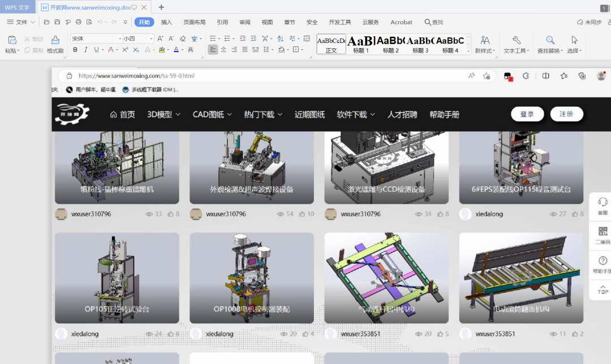This screenshot has height=364, width=611.
Task: Toggle bold formatting
Action: [x=75, y=49]
